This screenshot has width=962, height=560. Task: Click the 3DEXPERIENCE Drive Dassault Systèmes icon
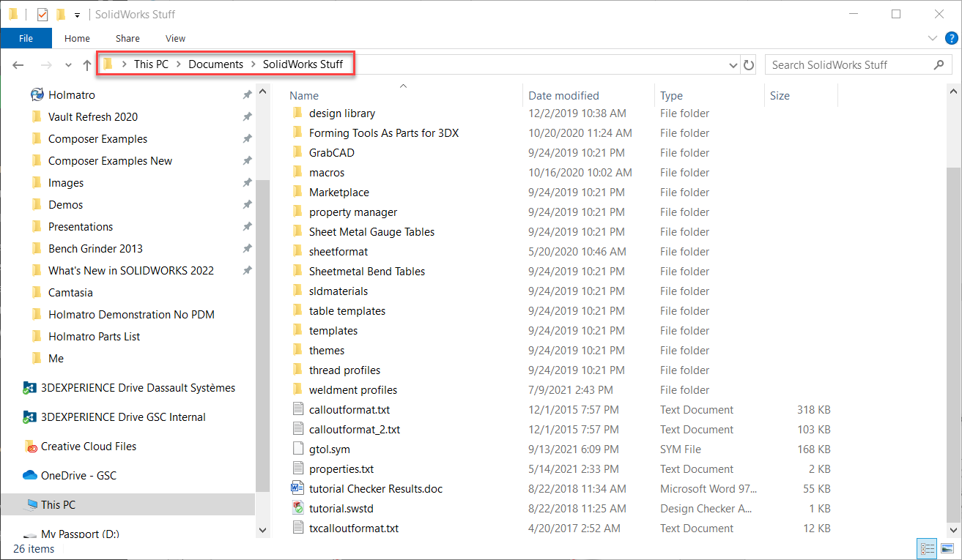[29, 387]
